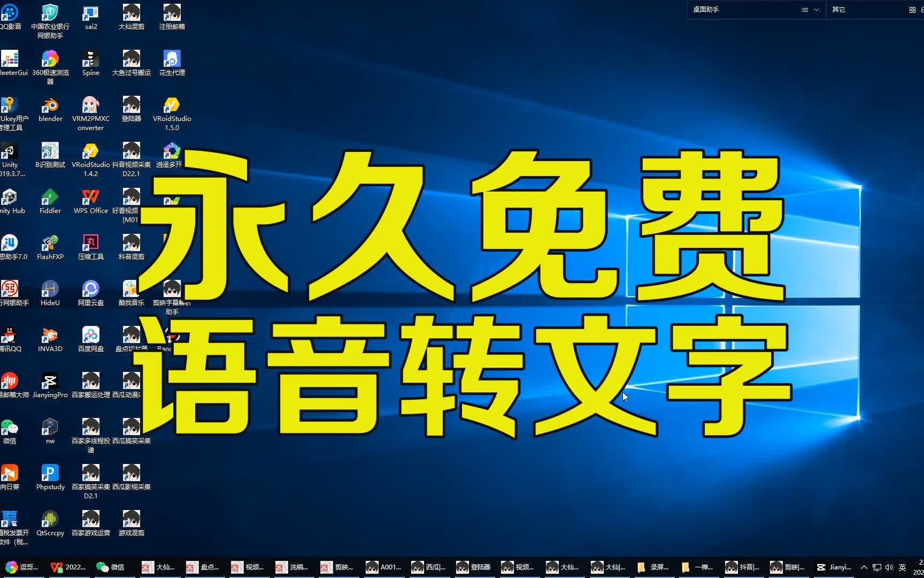The height and width of the screenshot is (578, 924).
Task: Open the 桌面助手 hamburger menu
Action: point(805,10)
